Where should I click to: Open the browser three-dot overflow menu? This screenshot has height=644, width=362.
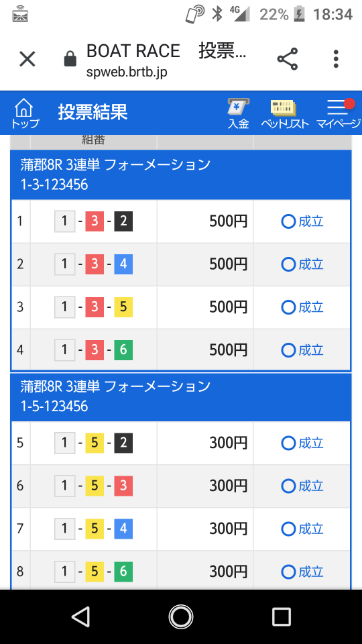[x=336, y=59]
